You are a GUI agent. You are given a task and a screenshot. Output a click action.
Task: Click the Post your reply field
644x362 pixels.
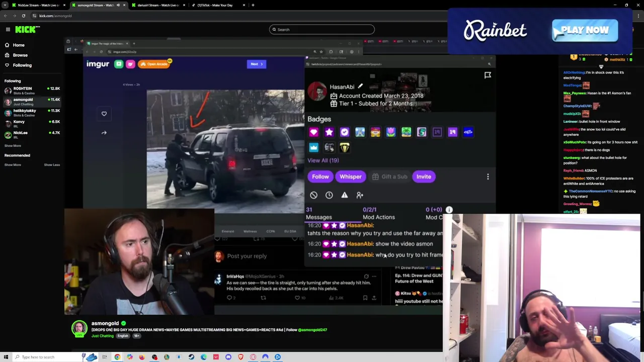pos(247,256)
